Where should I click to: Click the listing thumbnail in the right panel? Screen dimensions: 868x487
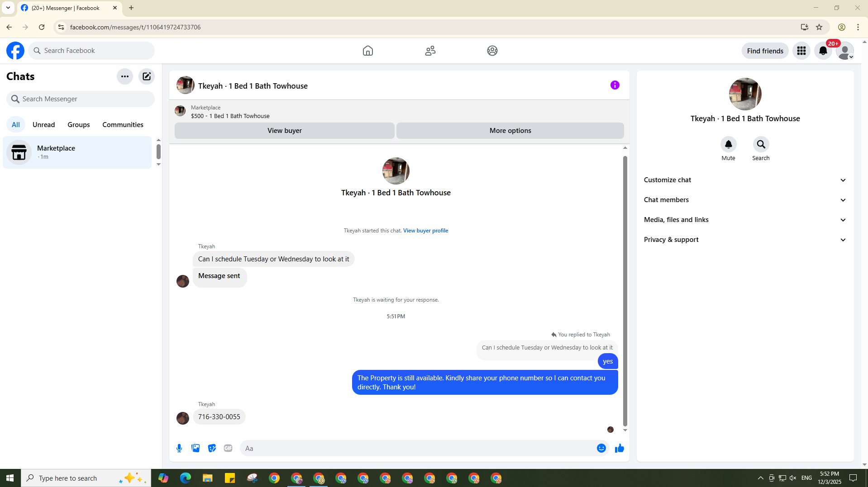(x=745, y=94)
